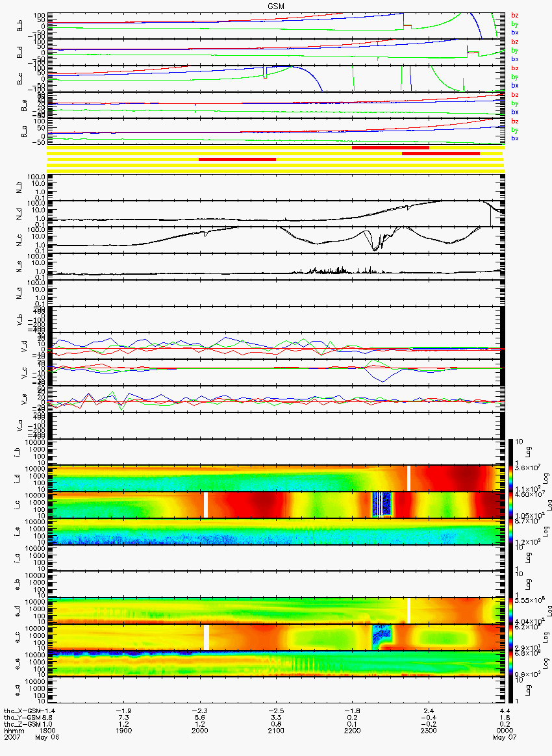Select the e_d spectrogram axis label

click(18, 611)
